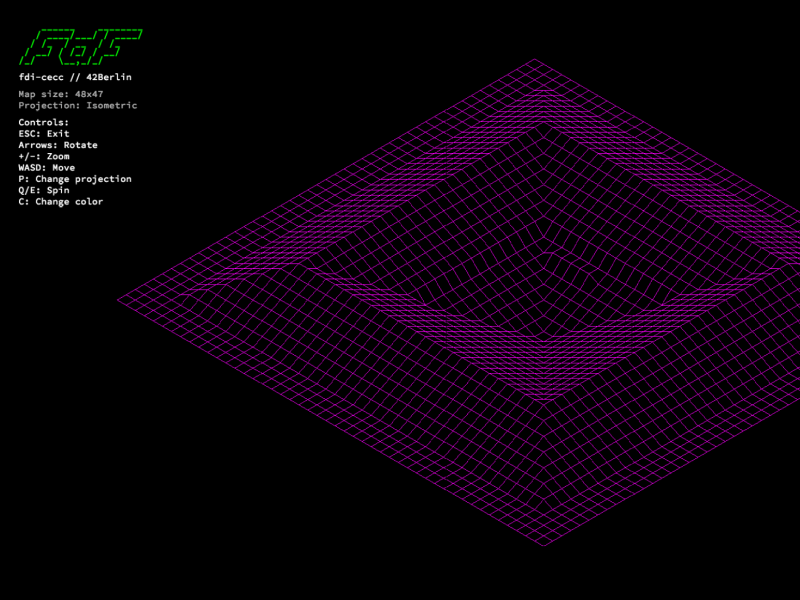The width and height of the screenshot is (800, 600).
Task: Click the 'Controls:' heading
Action: pyautogui.click(x=43, y=122)
